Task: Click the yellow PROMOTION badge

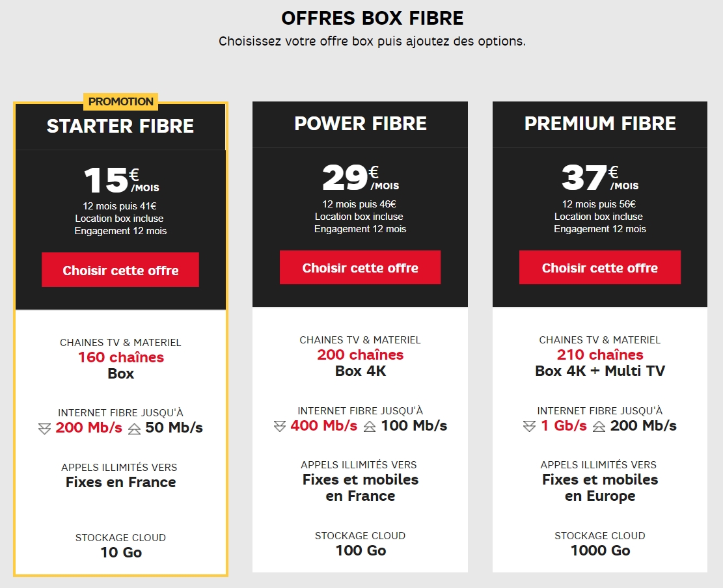Action: 121,101
